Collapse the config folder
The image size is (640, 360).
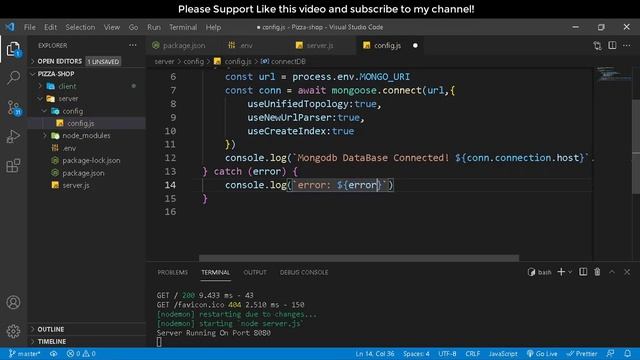[x=87, y=111]
